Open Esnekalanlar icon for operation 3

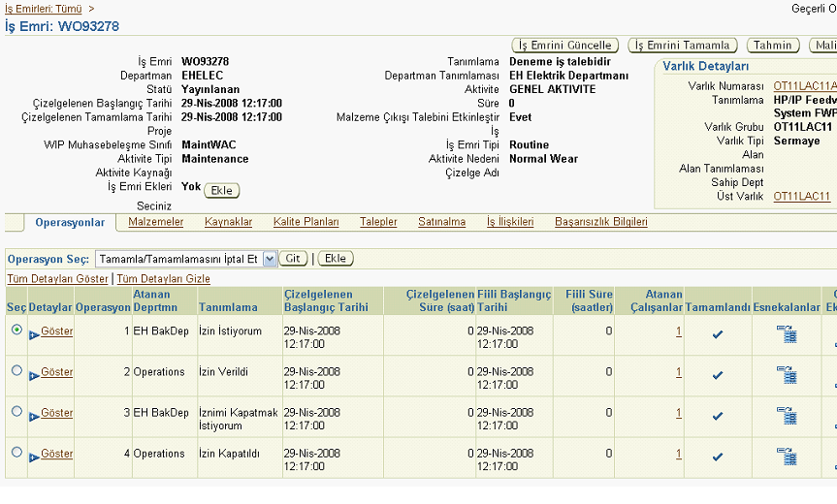786,416
